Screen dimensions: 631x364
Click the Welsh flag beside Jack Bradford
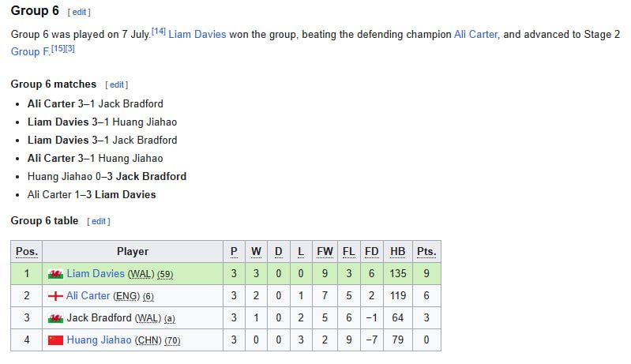[x=55, y=318]
